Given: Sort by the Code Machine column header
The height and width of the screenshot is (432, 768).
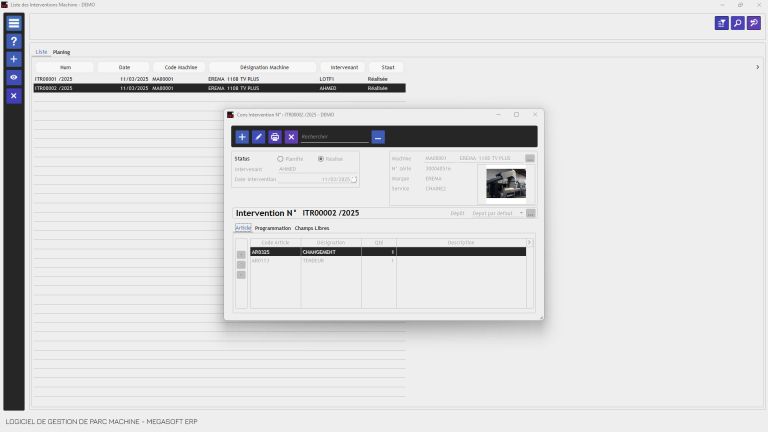Looking at the screenshot, I should pos(181,67).
